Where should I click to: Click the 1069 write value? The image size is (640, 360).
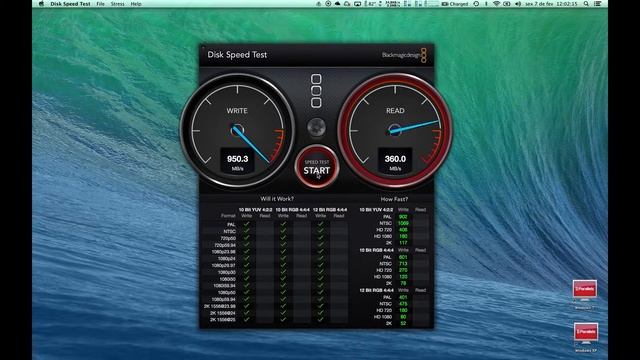click(403, 223)
